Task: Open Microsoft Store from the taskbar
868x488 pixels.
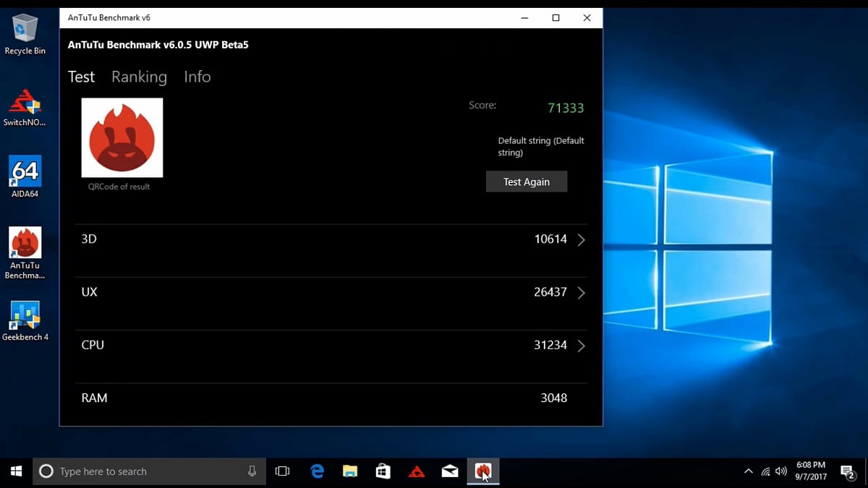Action: [x=383, y=471]
